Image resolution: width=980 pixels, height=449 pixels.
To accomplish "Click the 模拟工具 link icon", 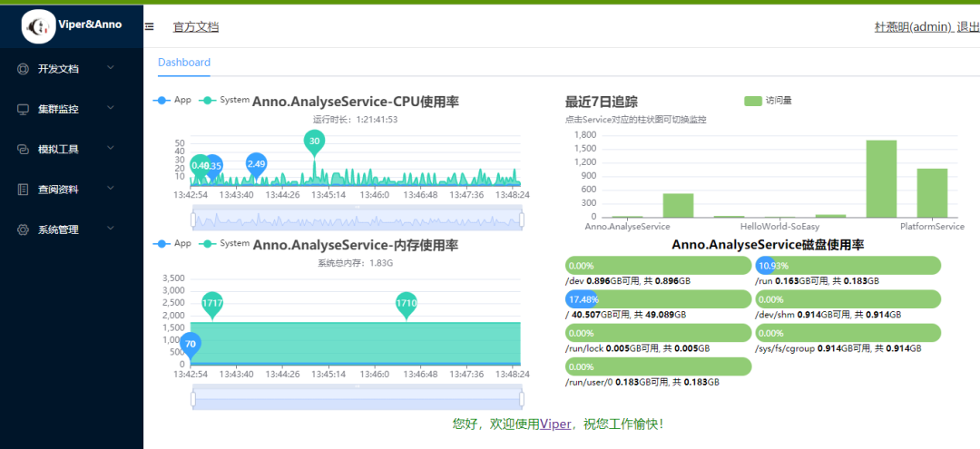I will tap(23, 150).
